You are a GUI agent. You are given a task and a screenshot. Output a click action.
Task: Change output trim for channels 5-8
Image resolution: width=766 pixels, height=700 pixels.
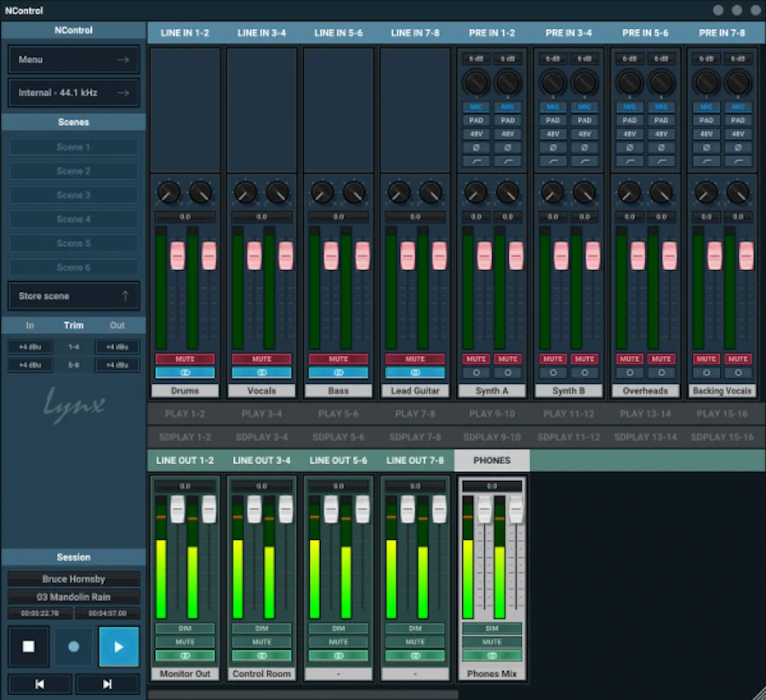click(x=117, y=365)
